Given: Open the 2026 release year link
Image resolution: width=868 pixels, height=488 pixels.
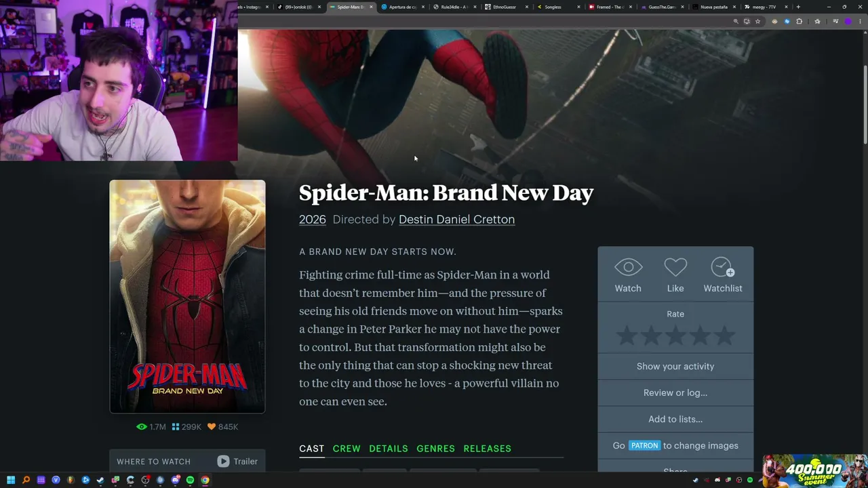Looking at the screenshot, I should tap(313, 220).
